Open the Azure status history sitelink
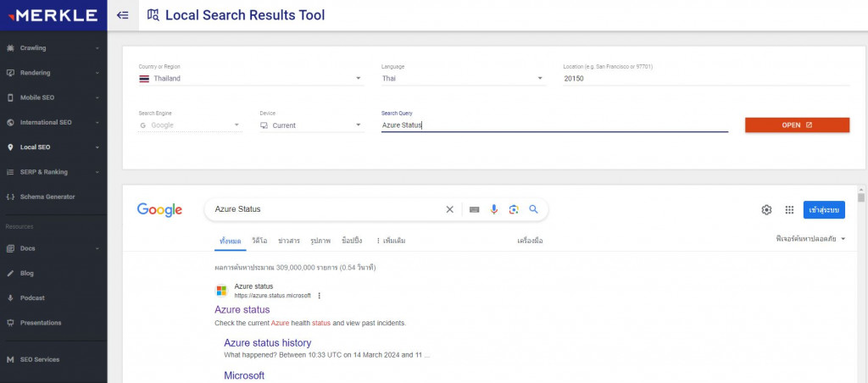868x383 pixels. point(267,342)
